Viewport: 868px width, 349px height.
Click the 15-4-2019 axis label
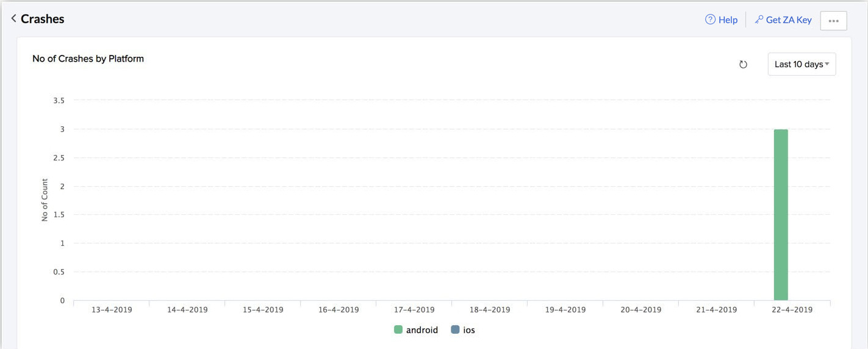[x=263, y=309]
